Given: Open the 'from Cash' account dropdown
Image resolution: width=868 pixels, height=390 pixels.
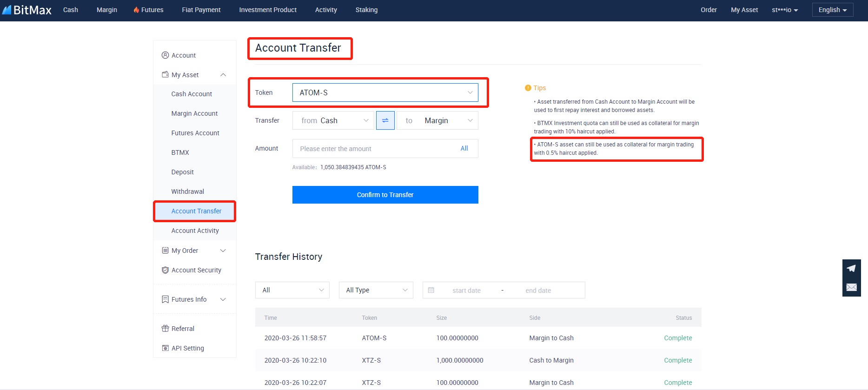Looking at the screenshot, I should (333, 120).
